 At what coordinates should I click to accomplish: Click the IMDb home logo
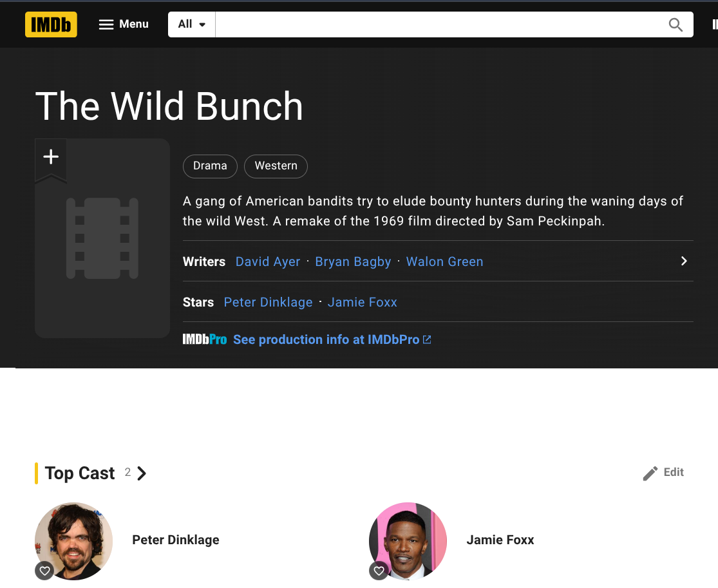tap(51, 24)
